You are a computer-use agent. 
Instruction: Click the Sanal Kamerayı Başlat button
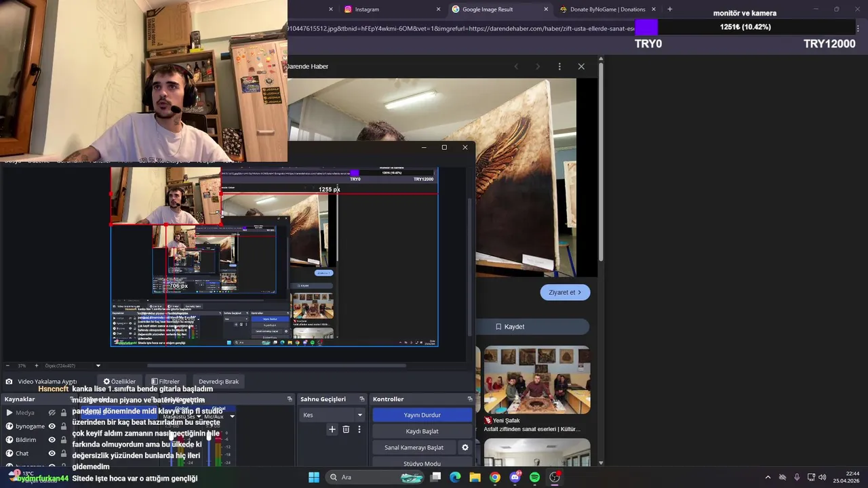click(414, 447)
